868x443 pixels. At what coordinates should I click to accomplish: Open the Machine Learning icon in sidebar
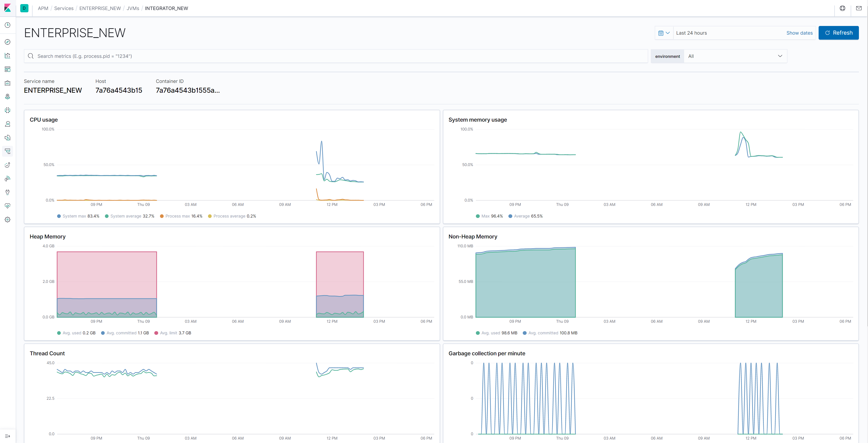click(8, 110)
